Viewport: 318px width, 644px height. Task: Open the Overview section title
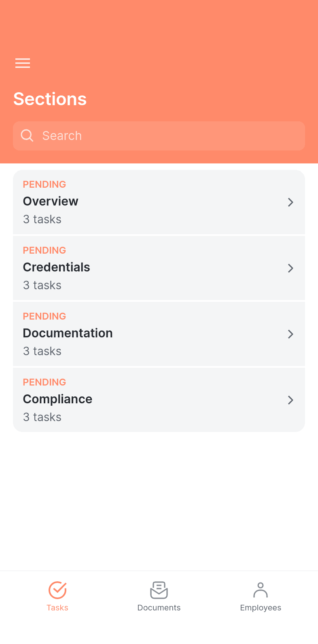[x=51, y=201]
